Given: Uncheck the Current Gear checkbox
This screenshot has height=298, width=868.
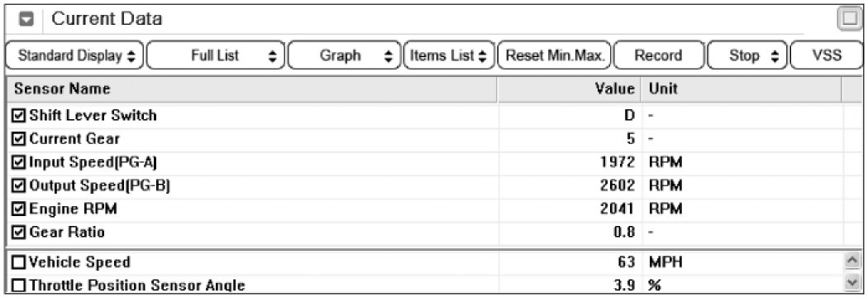Looking at the screenshot, I should pos(18,138).
